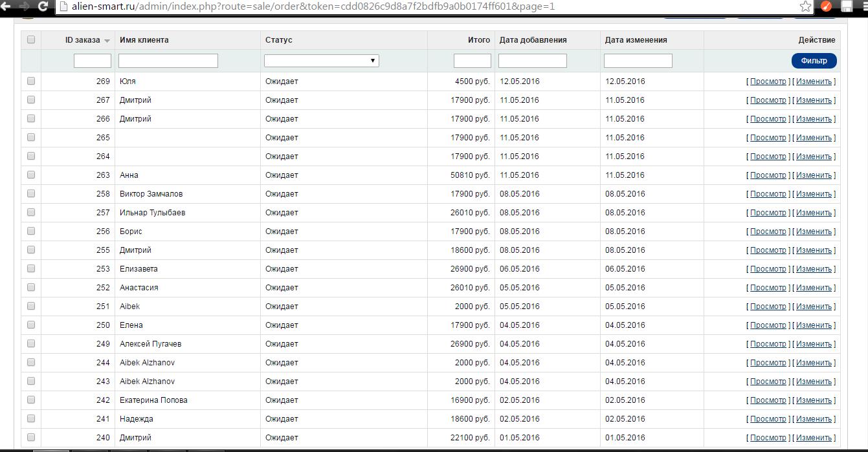Sort by Дата добавления column header
Image resolution: width=868 pixels, height=452 pixels.
tap(533, 40)
